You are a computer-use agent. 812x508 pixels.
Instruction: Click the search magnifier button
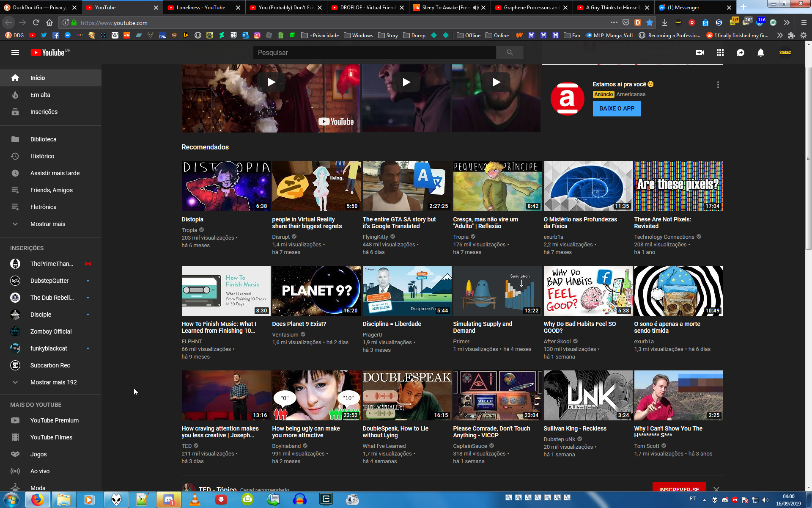tap(510, 52)
